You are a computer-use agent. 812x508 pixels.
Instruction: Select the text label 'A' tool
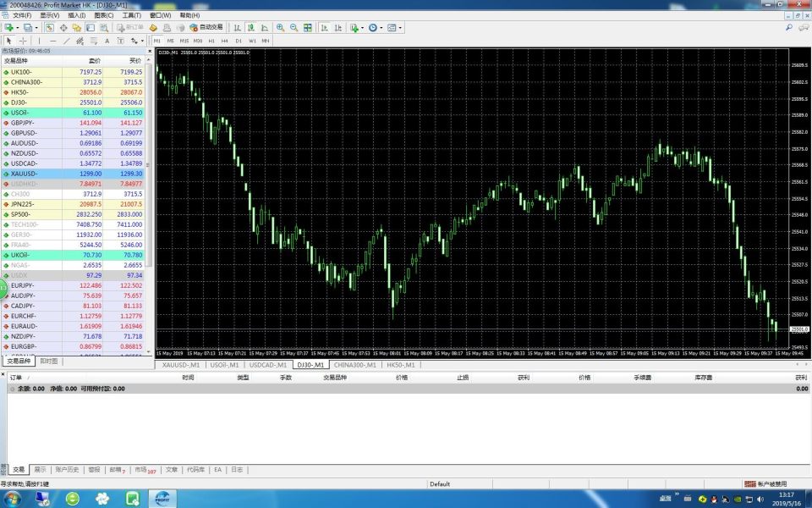[x=107, y=41]
